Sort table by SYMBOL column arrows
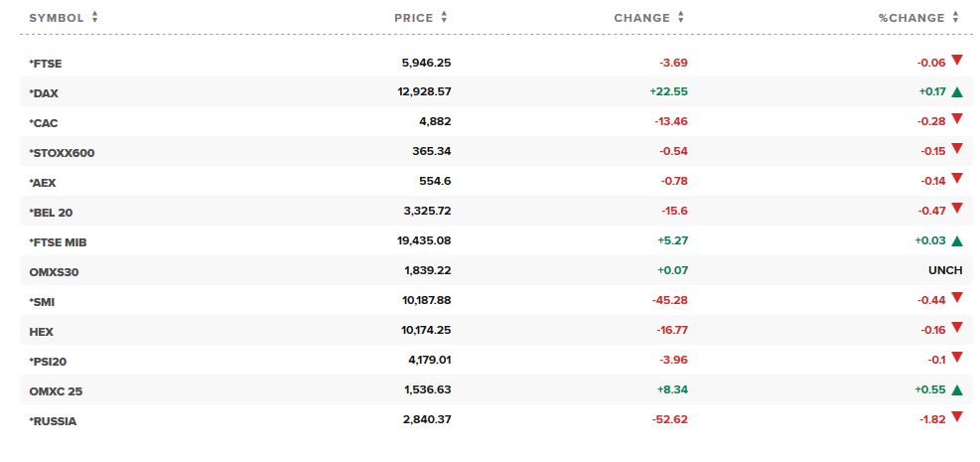 (94, 18)
